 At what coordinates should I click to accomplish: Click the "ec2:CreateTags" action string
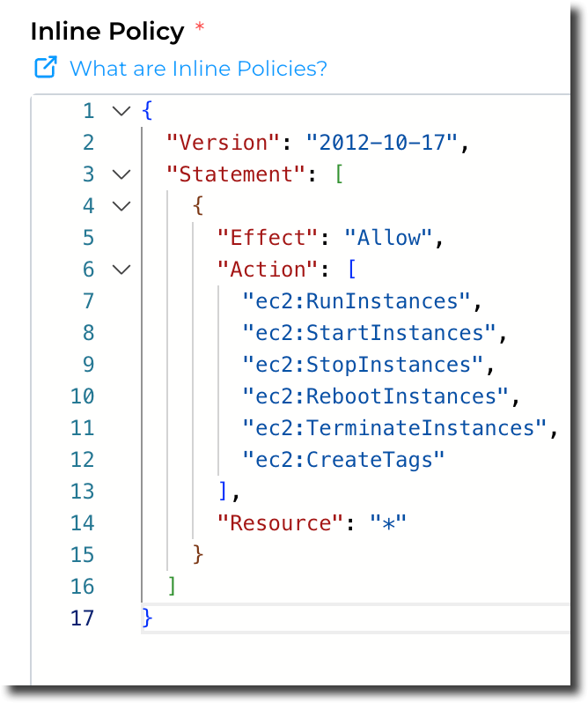(x=344, y=460)
